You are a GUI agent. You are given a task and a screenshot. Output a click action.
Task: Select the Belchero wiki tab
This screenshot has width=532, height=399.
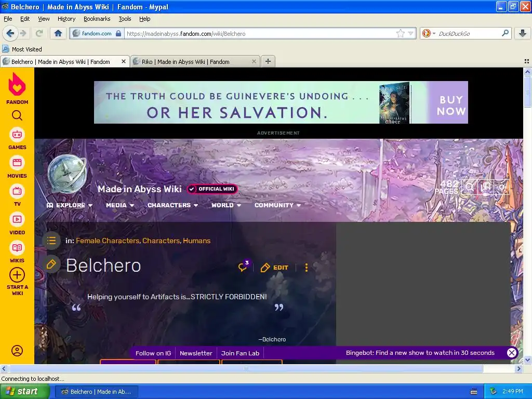click(x=64, y=61)
